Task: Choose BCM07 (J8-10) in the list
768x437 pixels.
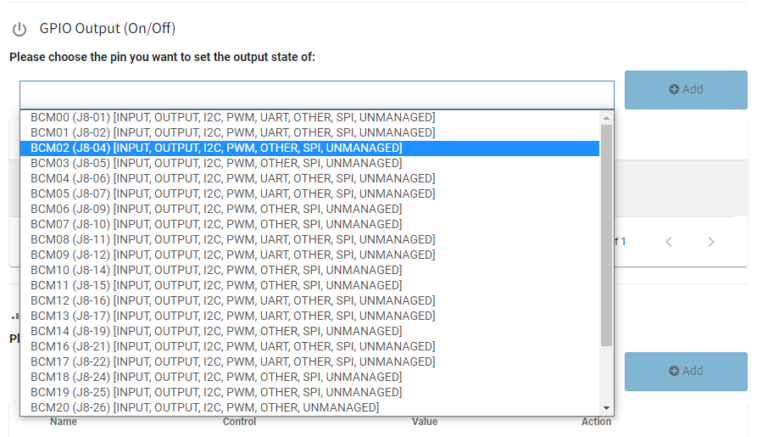Action: (216, 224)
